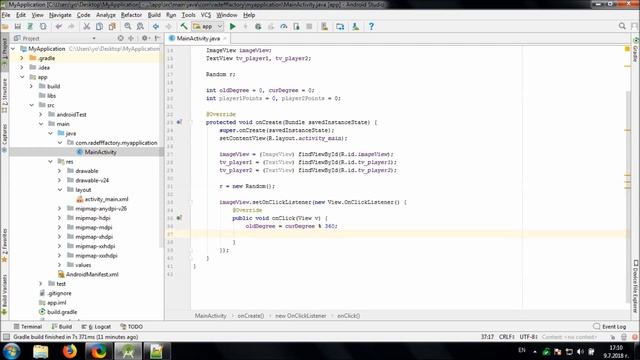
Task: Click the Help question mark icon
Action: (x=371, y=27)
